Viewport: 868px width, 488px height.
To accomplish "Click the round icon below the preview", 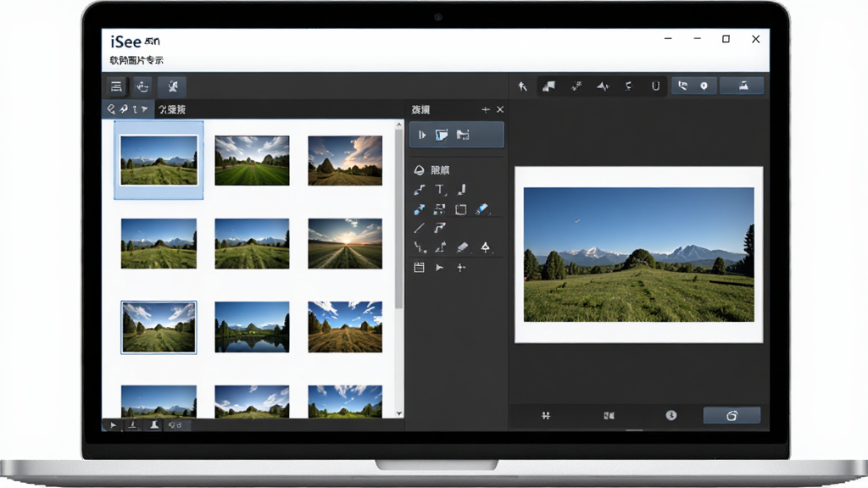I will click(671, 415).
